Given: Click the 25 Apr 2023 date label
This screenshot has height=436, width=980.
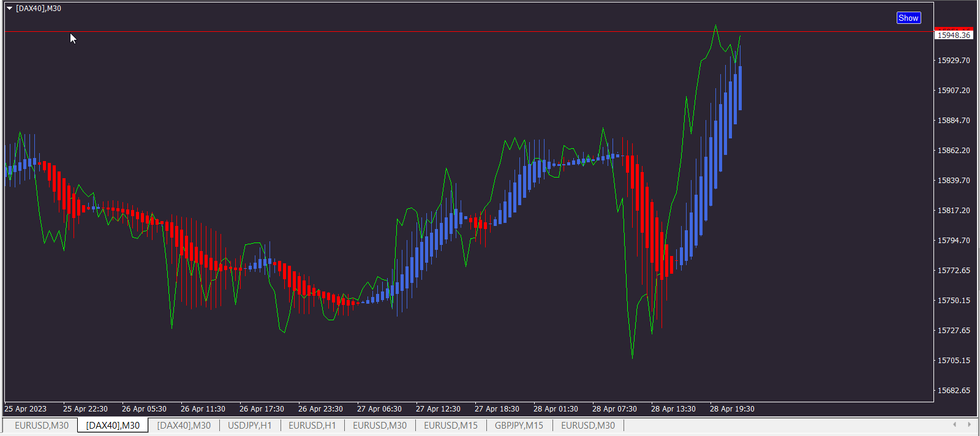Looking at the screenshot, I should tap(26, 408).
